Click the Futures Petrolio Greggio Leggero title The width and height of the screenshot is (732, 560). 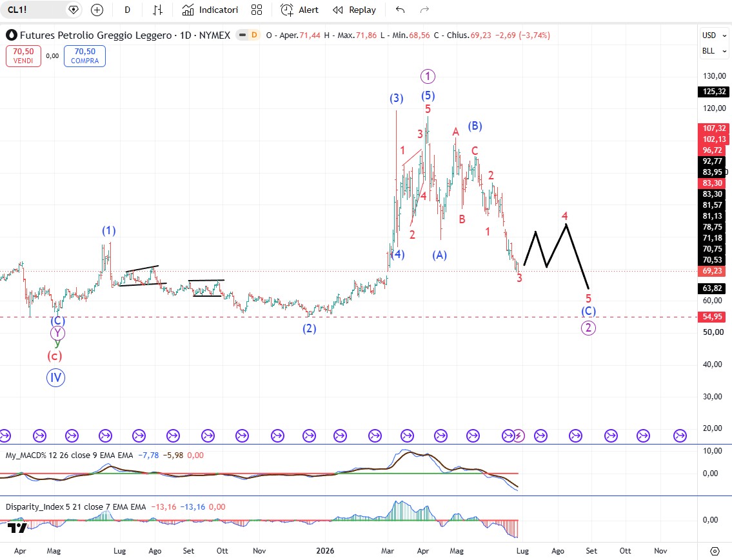pyautogui.click(x=95, y=35)
